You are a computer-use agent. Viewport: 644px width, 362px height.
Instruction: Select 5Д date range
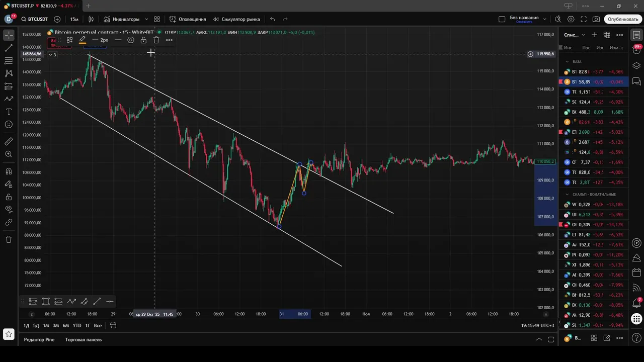[x=36, y=325]
